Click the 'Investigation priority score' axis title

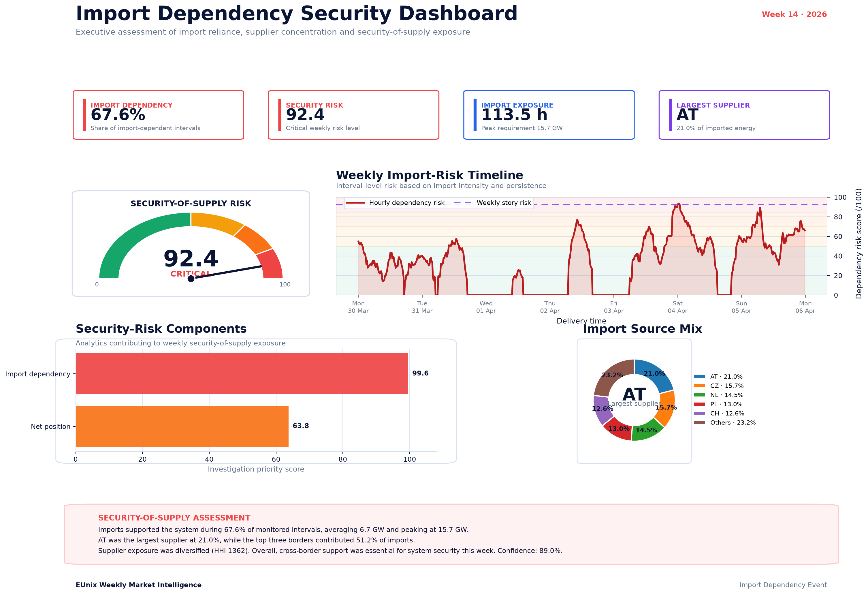point(256,469)
